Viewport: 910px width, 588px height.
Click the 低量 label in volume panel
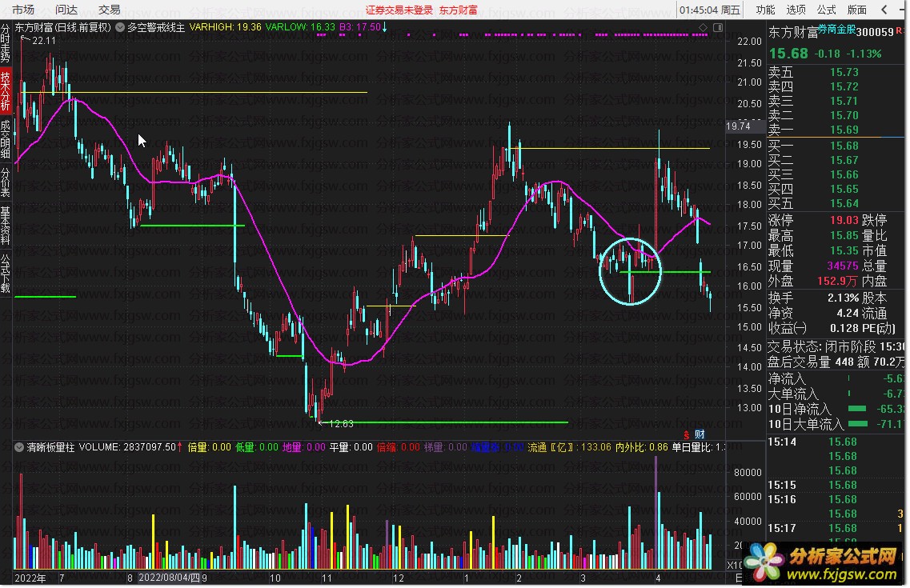point(245,447)
